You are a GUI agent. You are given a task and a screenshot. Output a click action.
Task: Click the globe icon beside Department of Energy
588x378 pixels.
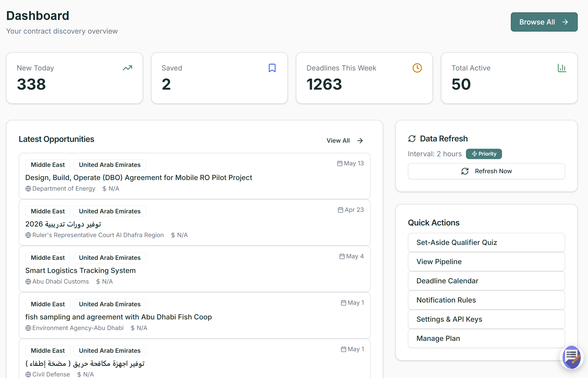[28, 189]
